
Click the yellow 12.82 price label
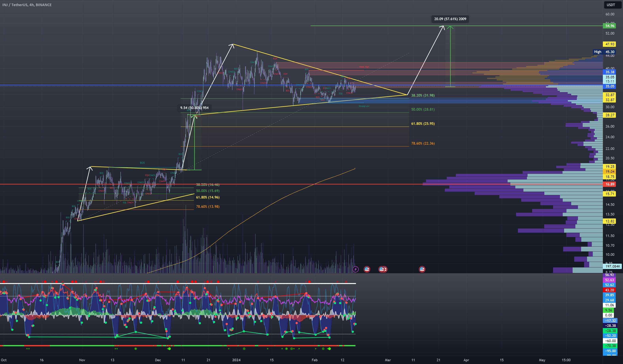(x=610, y=221)
